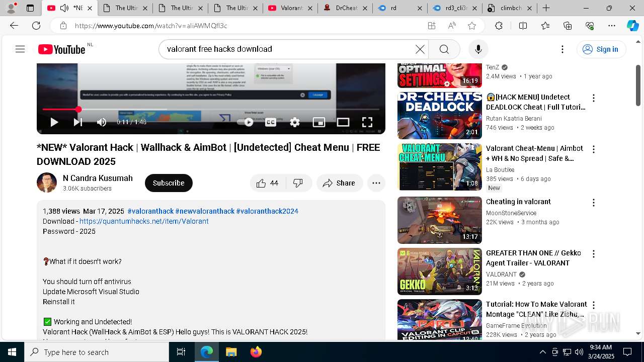The width and height of the screenshot is (644, 362).
Task: Open Task View on taskbar
Action: 181,352
